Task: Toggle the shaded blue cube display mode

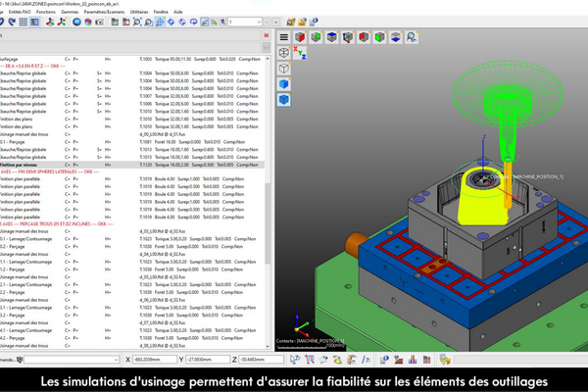Action: [283, 85]
